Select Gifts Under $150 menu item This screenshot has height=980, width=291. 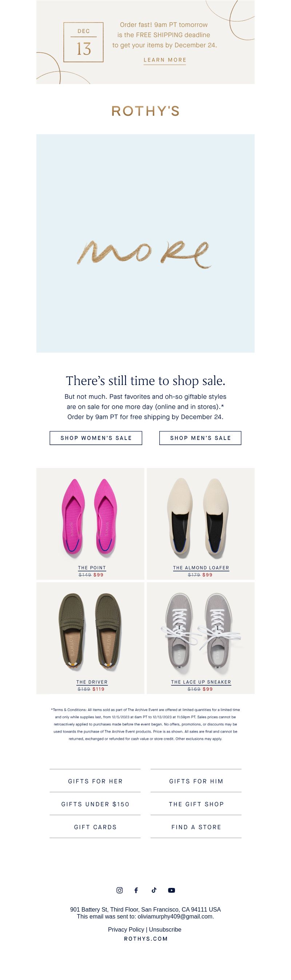click(x=95, y=804)
